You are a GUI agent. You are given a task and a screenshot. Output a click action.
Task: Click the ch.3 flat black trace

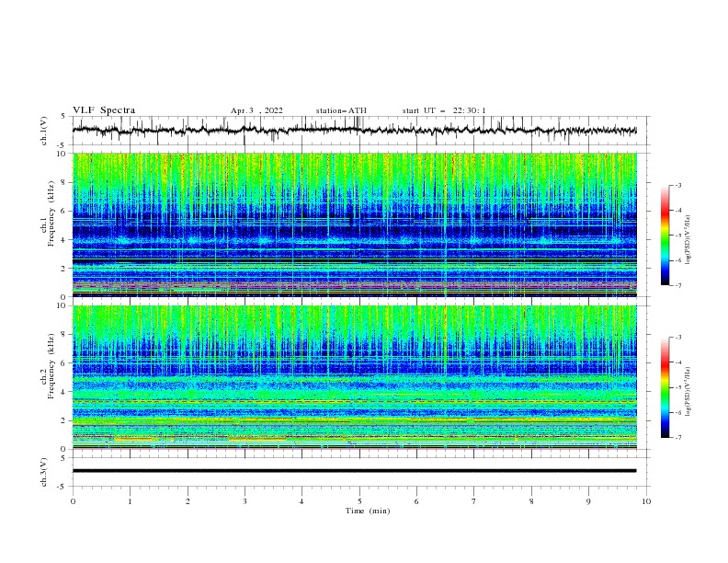coord(354,471)
